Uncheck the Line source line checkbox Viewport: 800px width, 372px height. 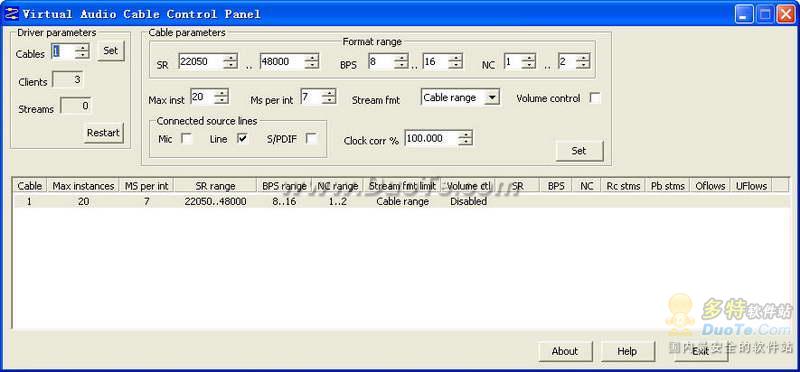pos(243,138)
